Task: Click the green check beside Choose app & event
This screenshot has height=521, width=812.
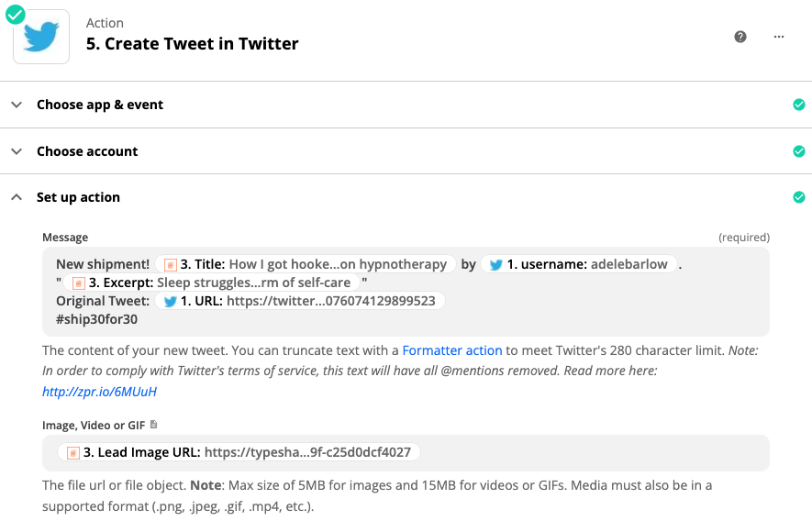Action: [798, 105]
